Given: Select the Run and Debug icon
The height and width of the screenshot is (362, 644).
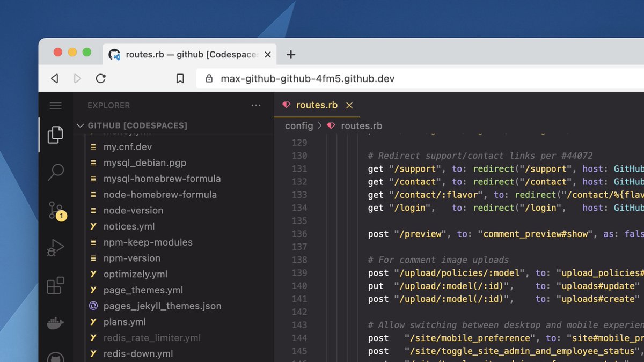Looking at the screenshot, I should coord(55,248).
